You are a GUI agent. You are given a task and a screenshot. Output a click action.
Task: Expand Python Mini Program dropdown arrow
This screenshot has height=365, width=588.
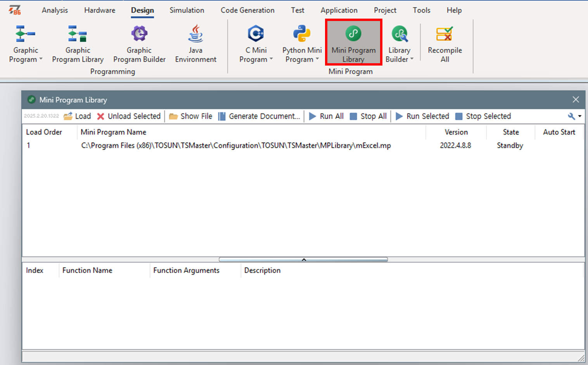[317, 59]
